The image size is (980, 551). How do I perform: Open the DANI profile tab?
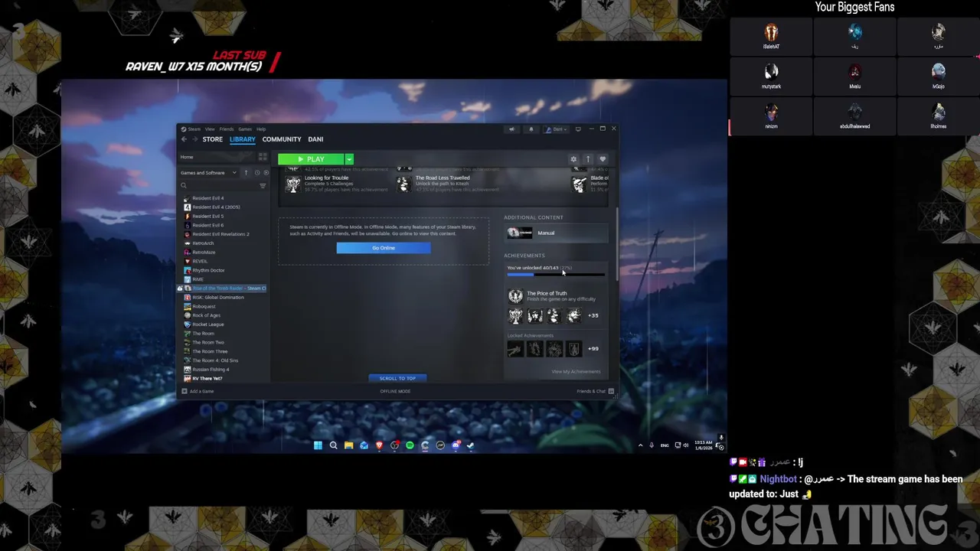click(315, 139)
